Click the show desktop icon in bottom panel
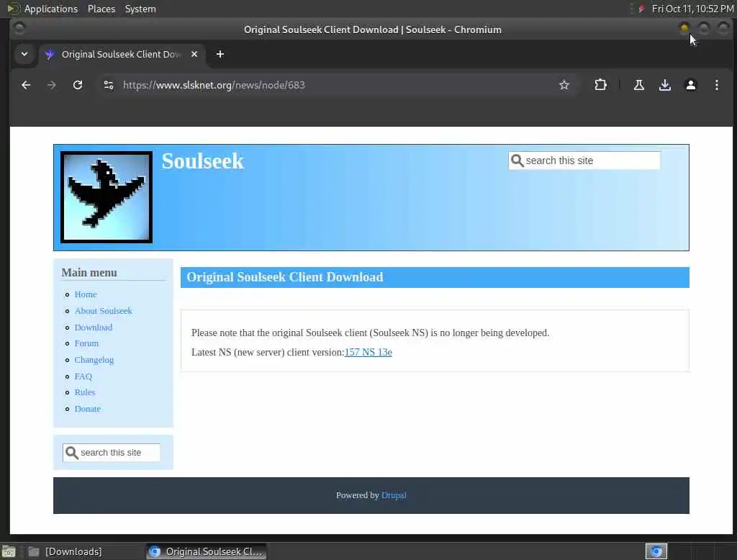 click(x=9, y=551)
